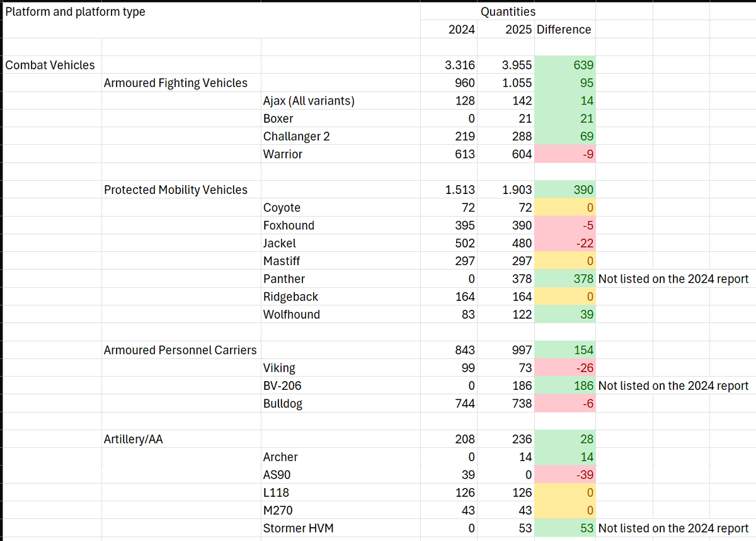Click Ajax 2025 quantity 142
756x541 pixels.
(505, 101)
